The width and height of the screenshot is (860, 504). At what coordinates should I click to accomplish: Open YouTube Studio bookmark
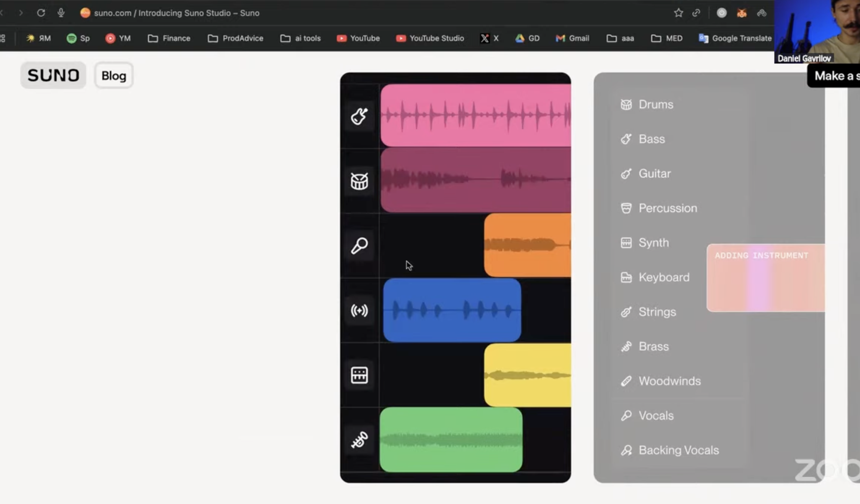point(430,38)
